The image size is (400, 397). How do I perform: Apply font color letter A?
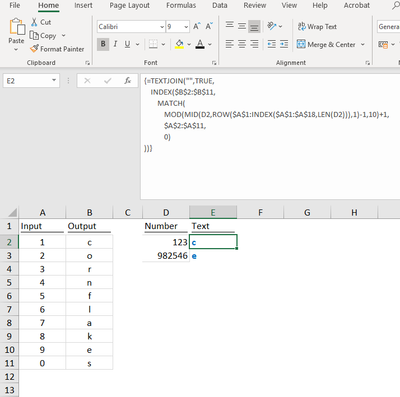(200, 44)
